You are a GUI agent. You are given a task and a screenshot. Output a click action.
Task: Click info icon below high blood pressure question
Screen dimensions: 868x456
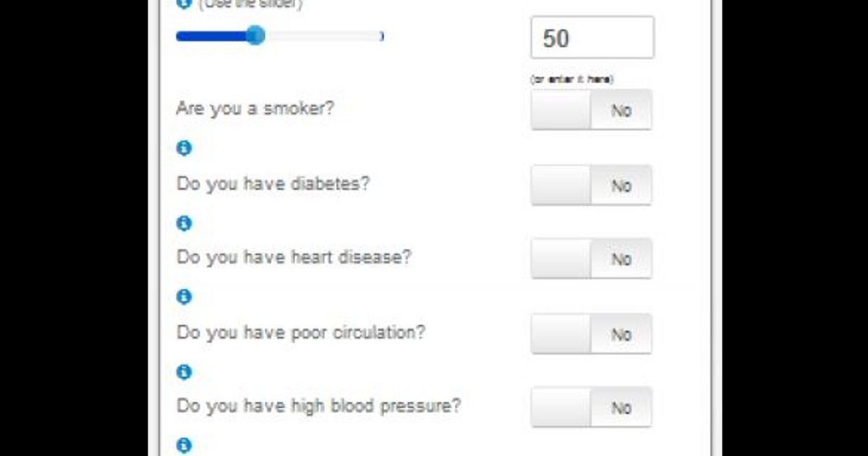point(184,445)
